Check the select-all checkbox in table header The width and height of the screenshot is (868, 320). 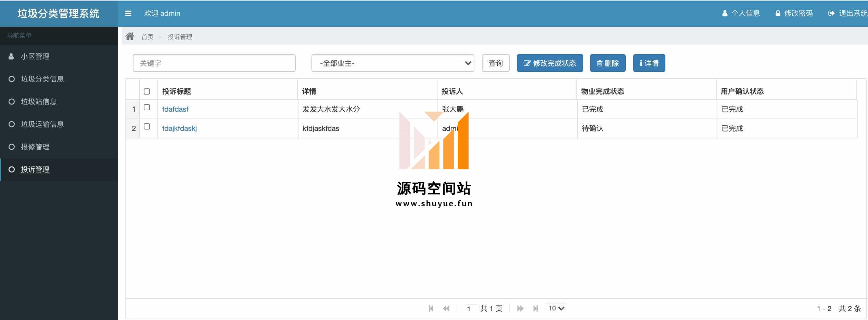coord(147,91)
